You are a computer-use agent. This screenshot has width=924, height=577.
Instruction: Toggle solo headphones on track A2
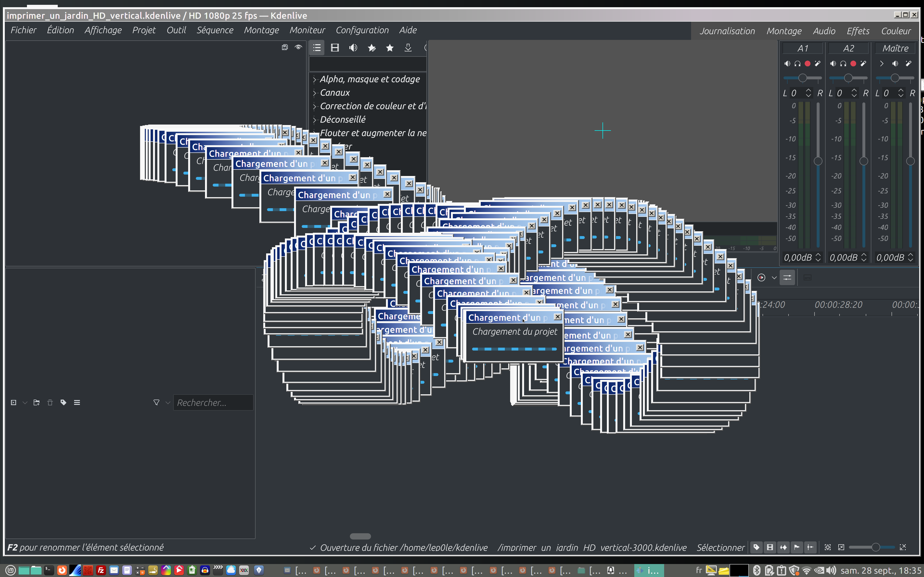[843, 64]
